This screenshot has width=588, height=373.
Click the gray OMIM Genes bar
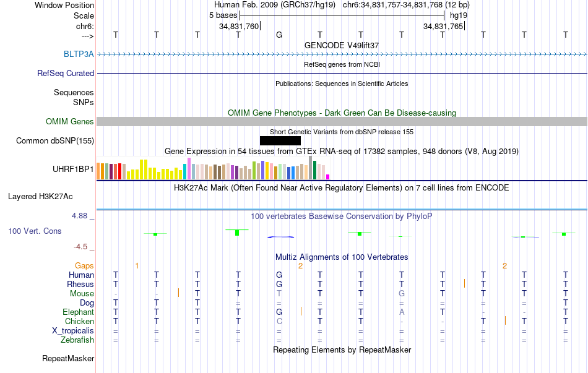coord(342,121)
